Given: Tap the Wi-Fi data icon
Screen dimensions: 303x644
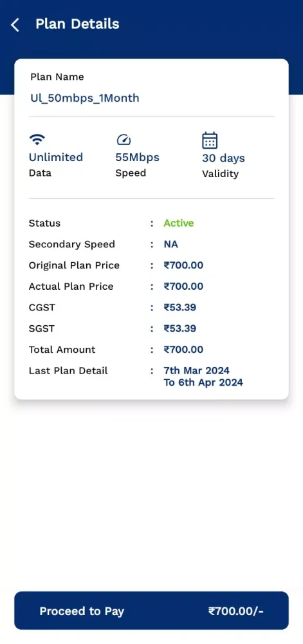Looking at the screenshot, I should (37, 140).
